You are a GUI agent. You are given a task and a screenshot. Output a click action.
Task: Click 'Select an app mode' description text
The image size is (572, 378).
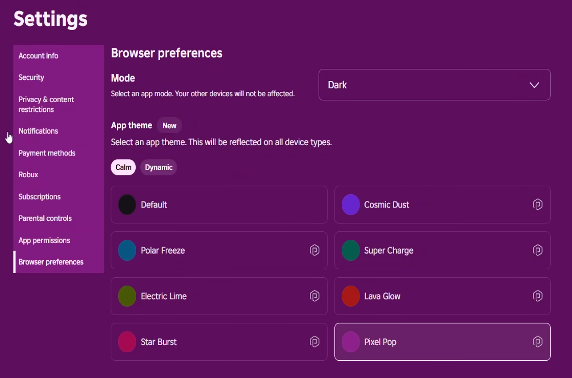click(x=203, y=94)
